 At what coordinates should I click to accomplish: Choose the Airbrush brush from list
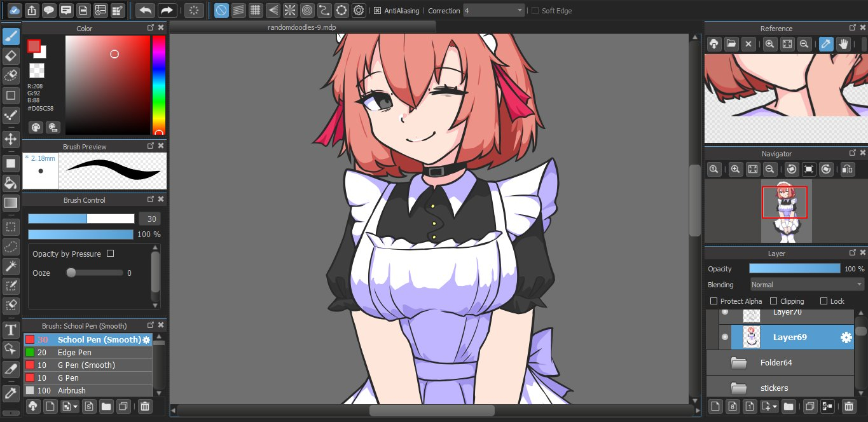[x=71, y=390]
